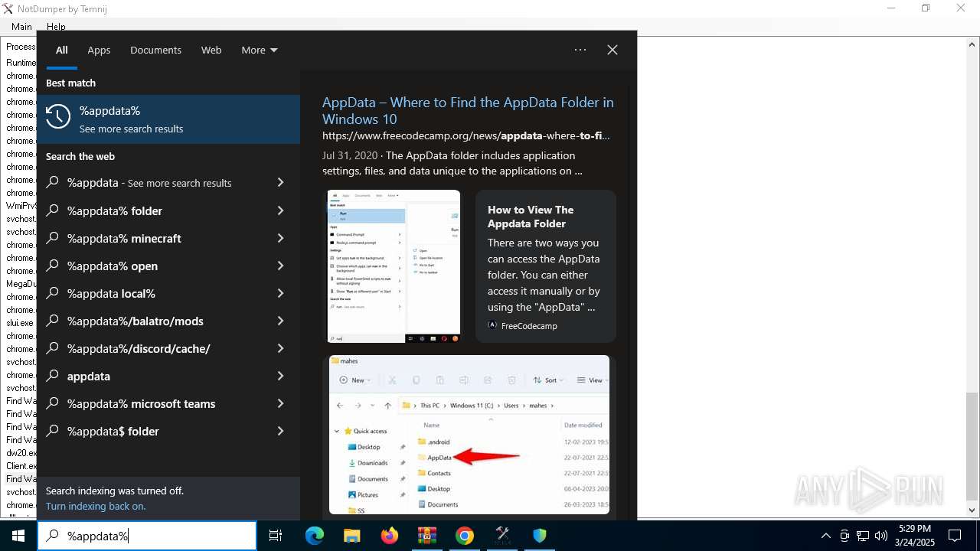Expand the More search filter dropdown
Viewport: 980px width, 551px height.
coord(260,50)
